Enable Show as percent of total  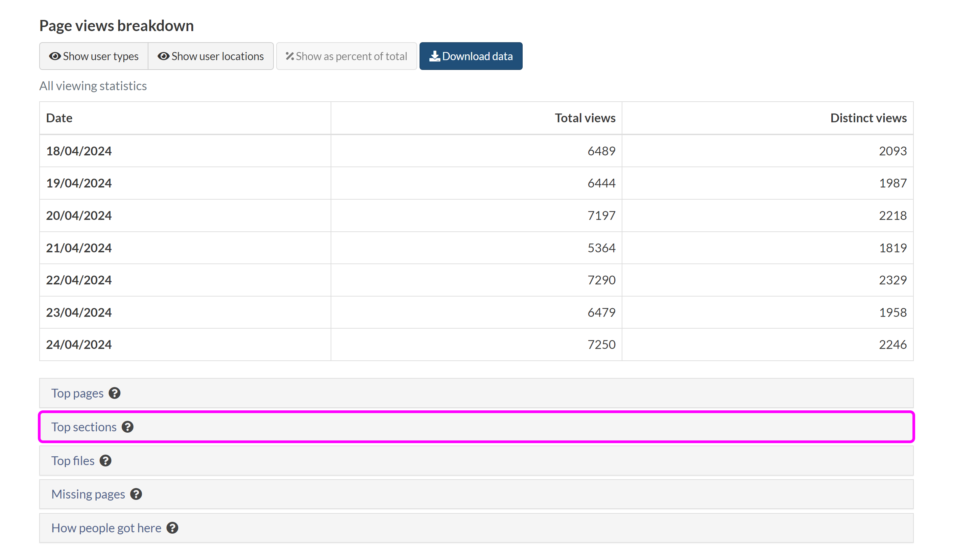point(347,56)
